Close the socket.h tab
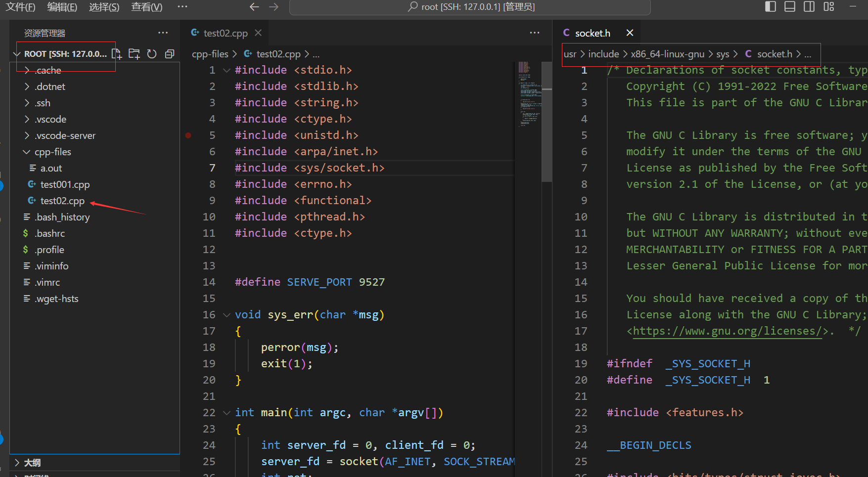The height and width of the screenshot is (477, 868). click(x=630, y=33)
